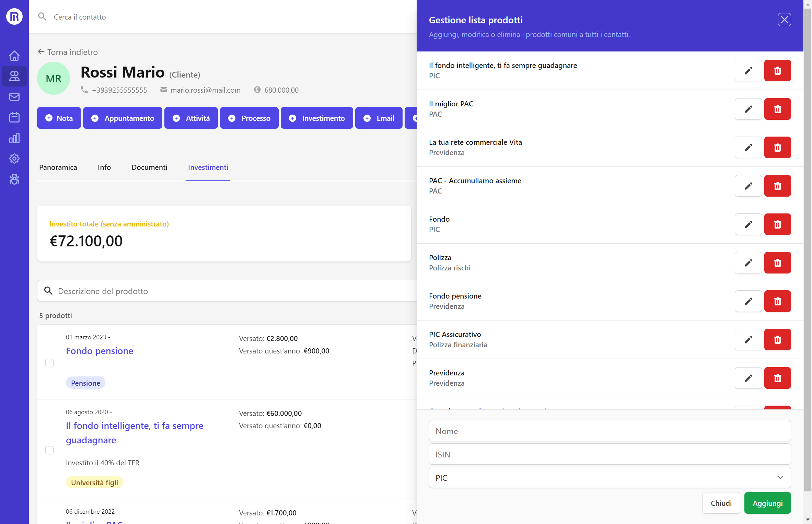812x524 pixels.
Task: Click the bug report icon in the sidebar
Action: point(14,179)
